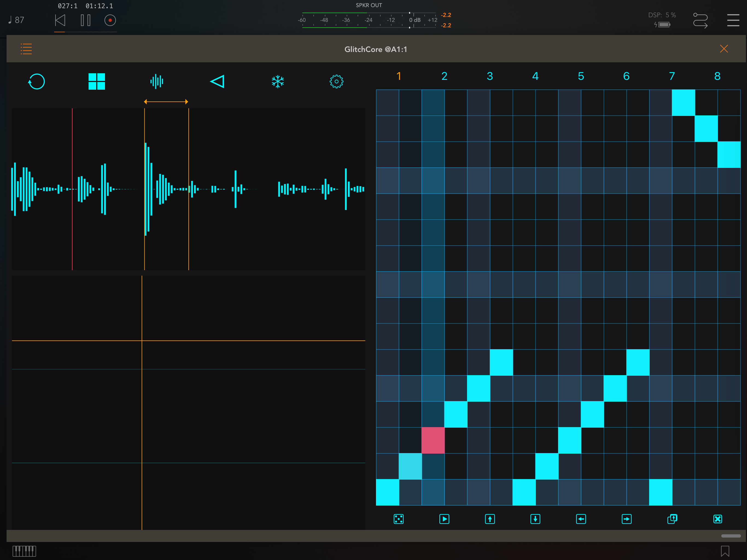
Task: Select the four-squares grid view icon
Action: tap(97, 81)
